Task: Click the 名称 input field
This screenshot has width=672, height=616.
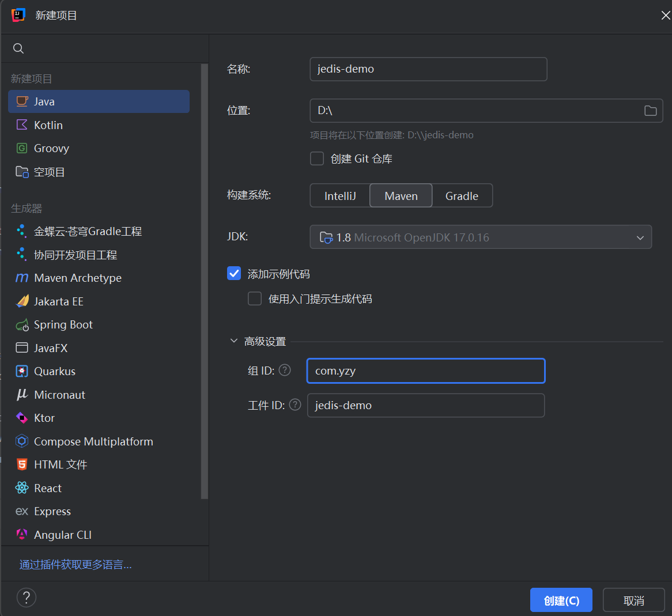Action: (428, 69)
